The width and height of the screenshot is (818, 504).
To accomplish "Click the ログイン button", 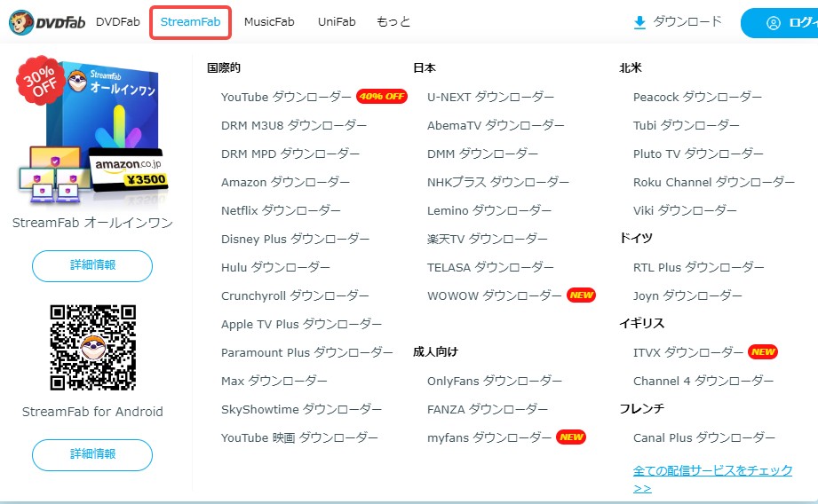I will click(x=780, y=23).
